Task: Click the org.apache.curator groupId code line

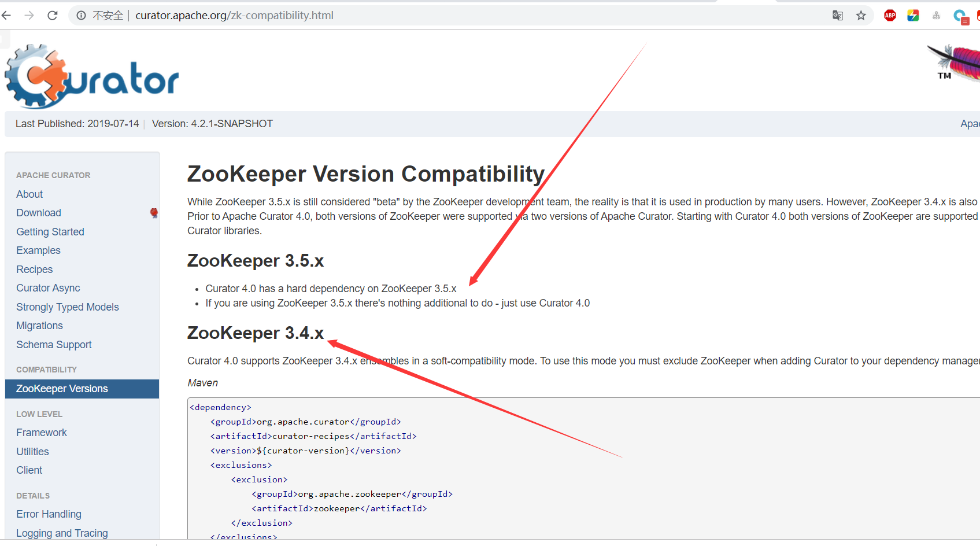Action: (306, 422)
